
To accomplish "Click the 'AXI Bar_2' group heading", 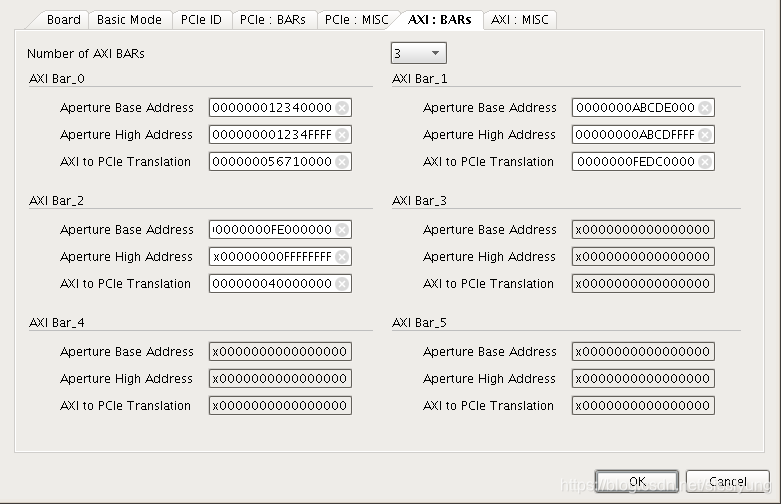I will (57, 201).
